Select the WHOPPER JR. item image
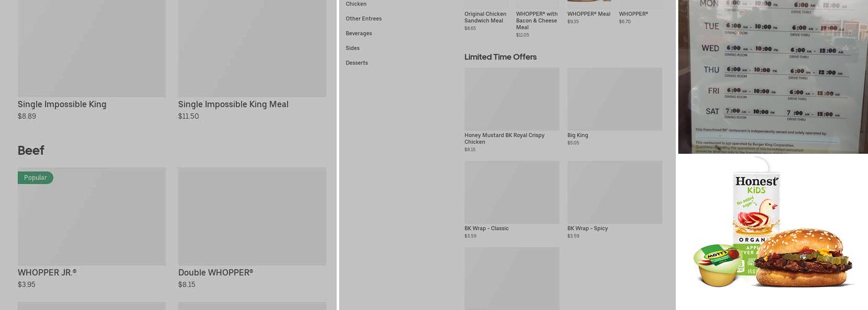 [x=92, y=217]
